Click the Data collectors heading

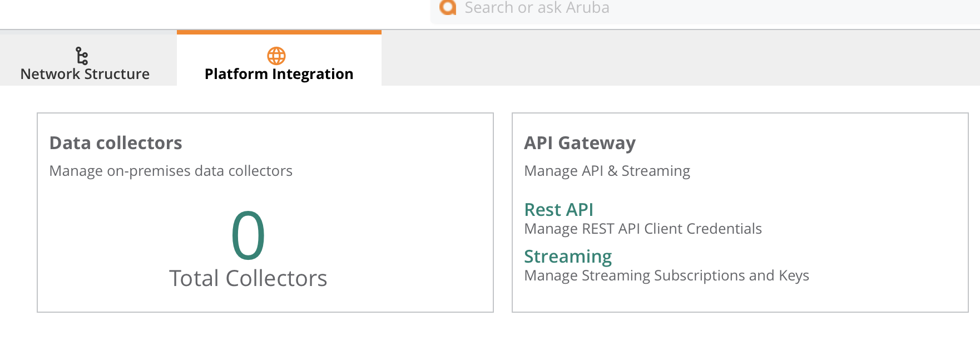point(116,143)
